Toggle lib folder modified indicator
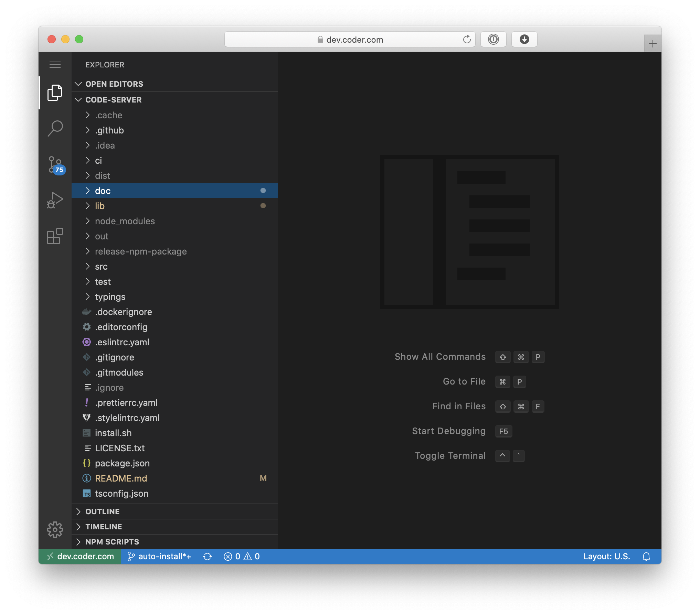 263,206
